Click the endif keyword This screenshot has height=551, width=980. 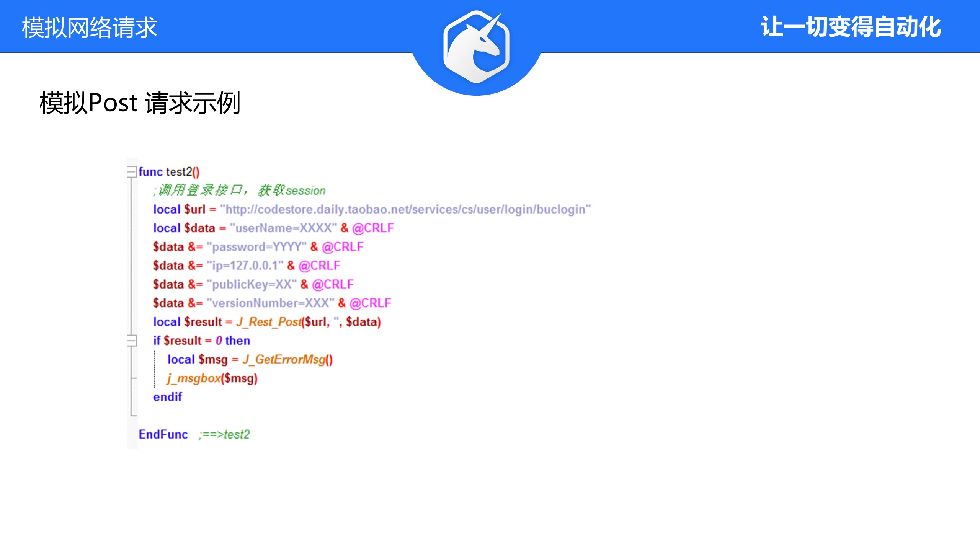[167, 397]
